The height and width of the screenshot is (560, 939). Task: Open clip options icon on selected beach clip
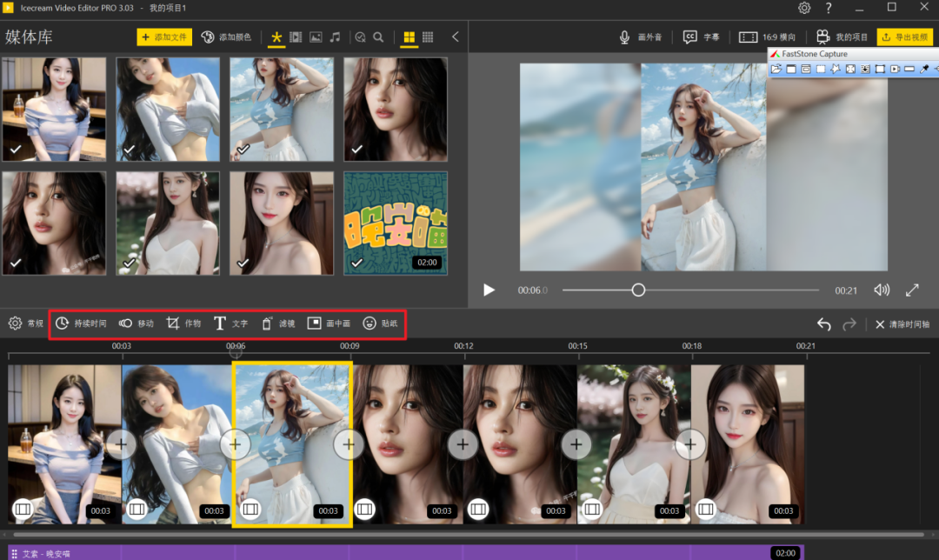[x=250, y=509]
